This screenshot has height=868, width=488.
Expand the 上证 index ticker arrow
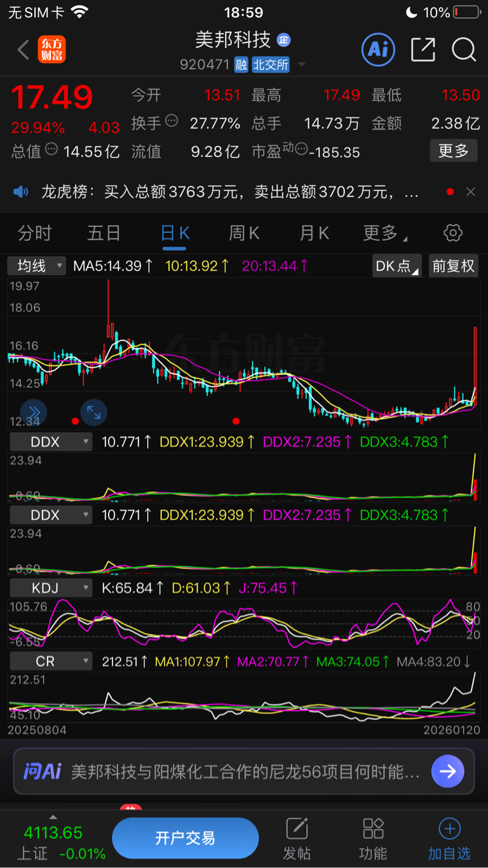(x=53, y=817)
